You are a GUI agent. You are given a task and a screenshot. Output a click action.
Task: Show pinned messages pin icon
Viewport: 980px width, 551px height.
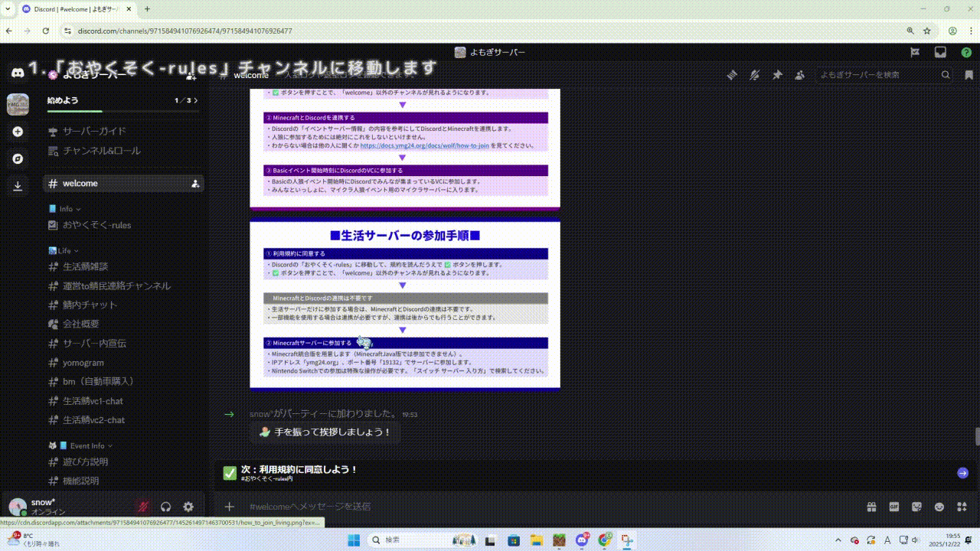click(x=777, y=75)
